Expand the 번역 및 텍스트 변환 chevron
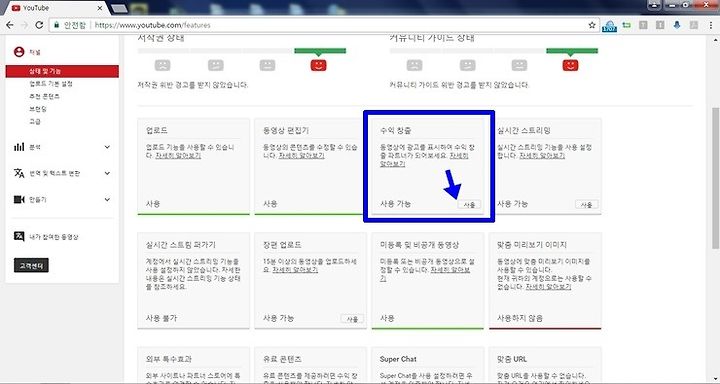The width and height of the screenshot is (720, 384). 107,173
